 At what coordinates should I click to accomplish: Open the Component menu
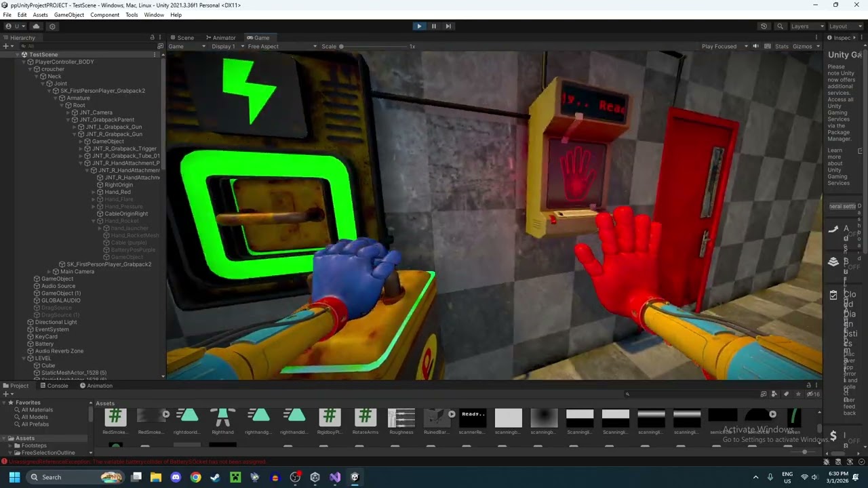pyautogui.click(x=104, y=15)
